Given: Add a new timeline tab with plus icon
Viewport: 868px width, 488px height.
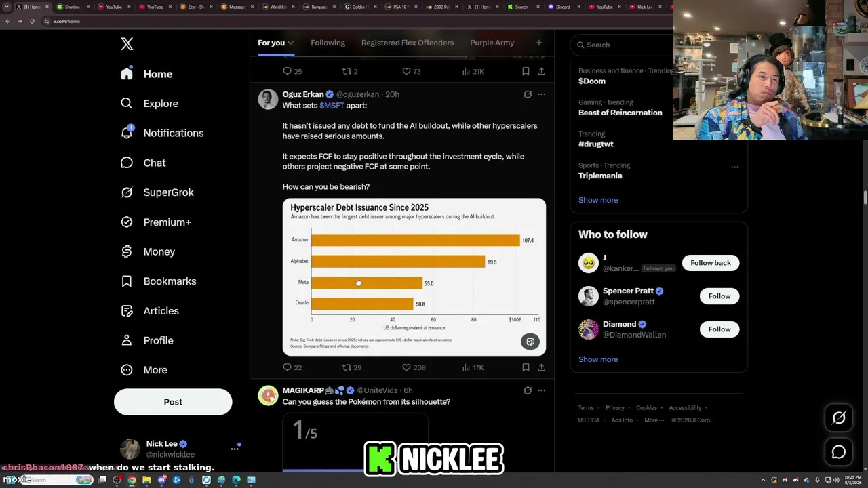Looking at the screenshot, I should click(x=539, y=43).
